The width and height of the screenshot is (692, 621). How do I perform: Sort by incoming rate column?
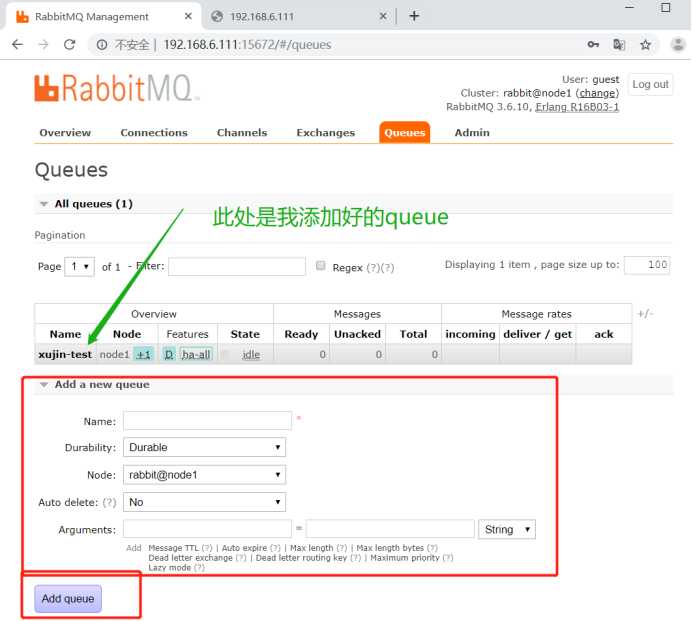470,334
